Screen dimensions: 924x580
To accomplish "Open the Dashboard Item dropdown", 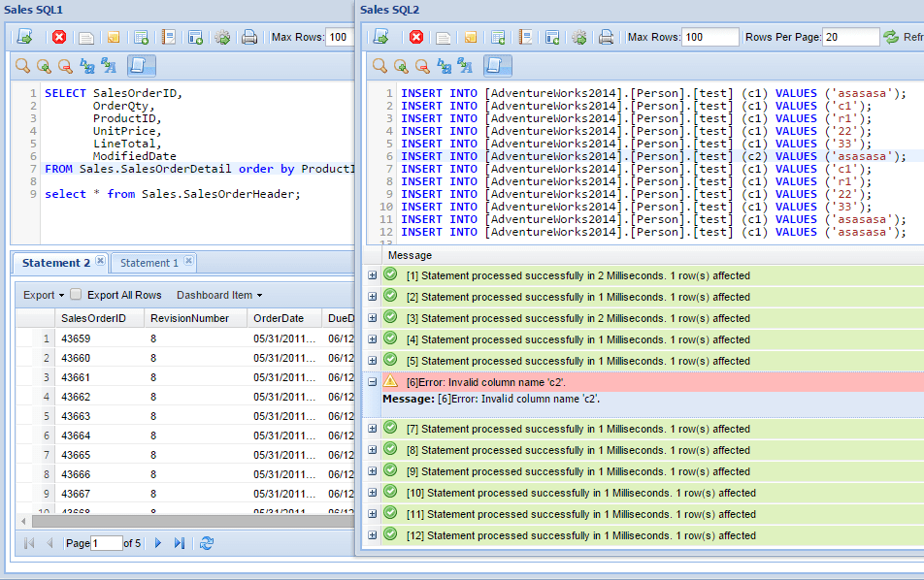I will 219,295.
